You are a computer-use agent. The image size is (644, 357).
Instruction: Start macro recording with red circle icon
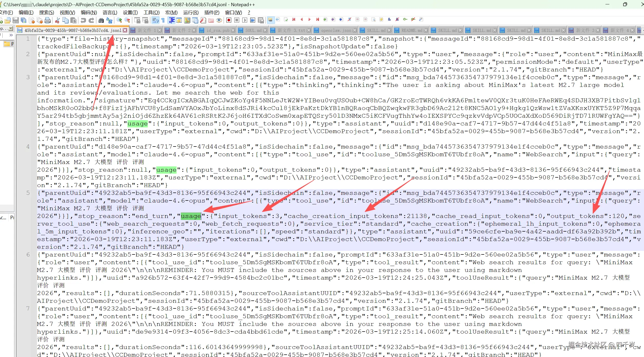(229, 20)
